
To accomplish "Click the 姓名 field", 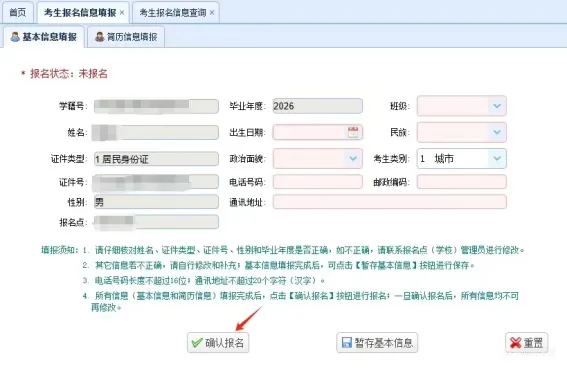I will [x=156, y=132].
